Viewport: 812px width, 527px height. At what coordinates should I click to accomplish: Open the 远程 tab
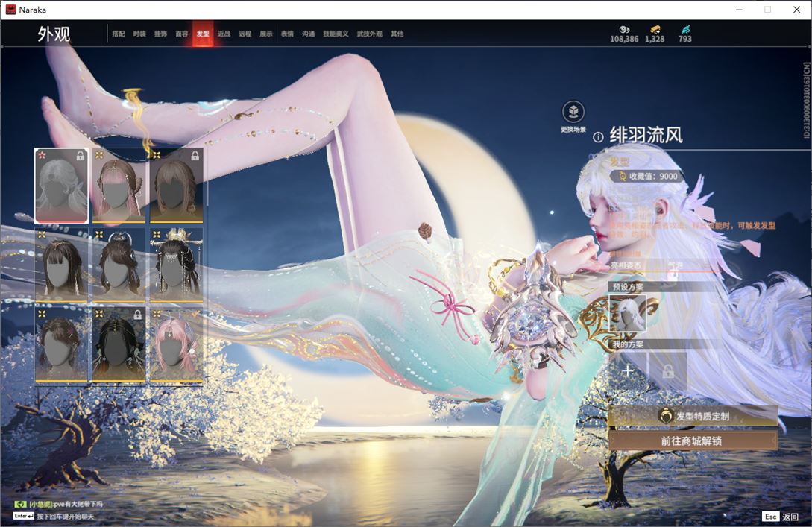point(245,34)
